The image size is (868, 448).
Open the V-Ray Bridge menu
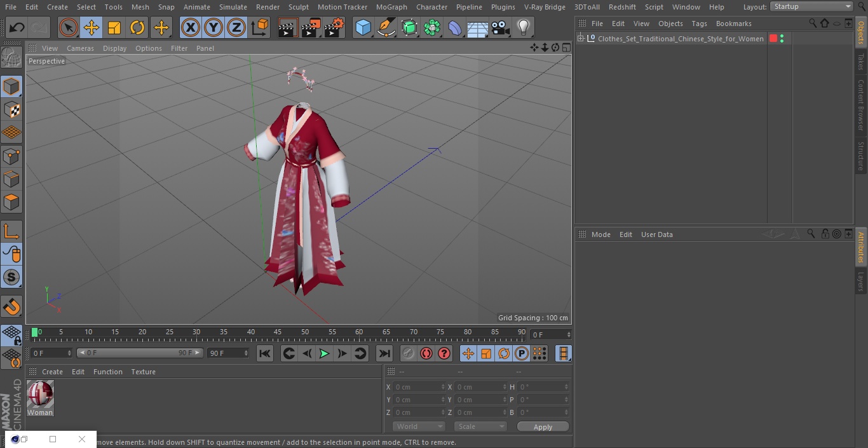click(x=545, y=7)
